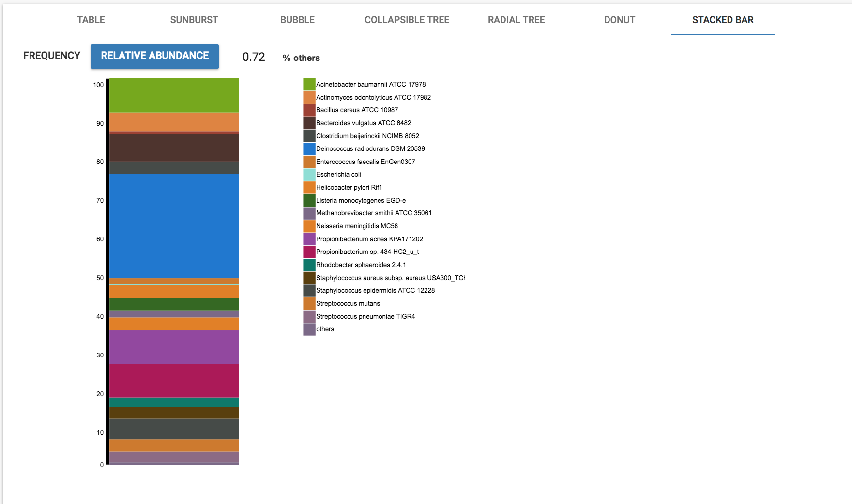Open the SUNBURST tab
The height and width of the screenshot is (504, 852).
[194, 20]
